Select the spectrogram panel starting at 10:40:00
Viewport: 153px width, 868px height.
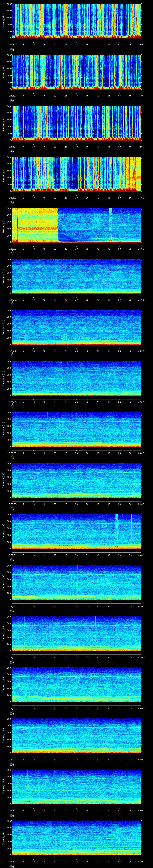point(77,582)
